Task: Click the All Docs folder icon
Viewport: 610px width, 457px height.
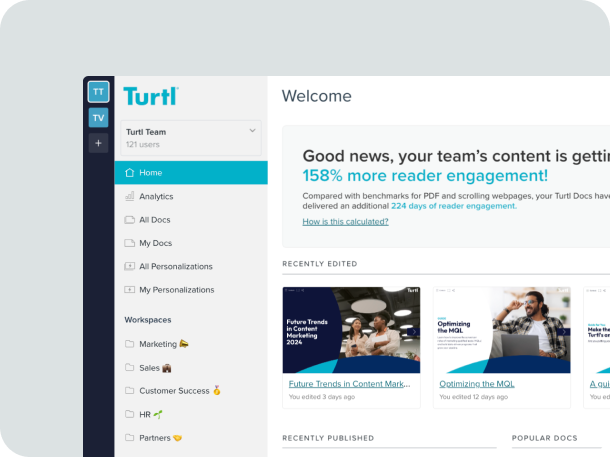Action: (130, 220)
